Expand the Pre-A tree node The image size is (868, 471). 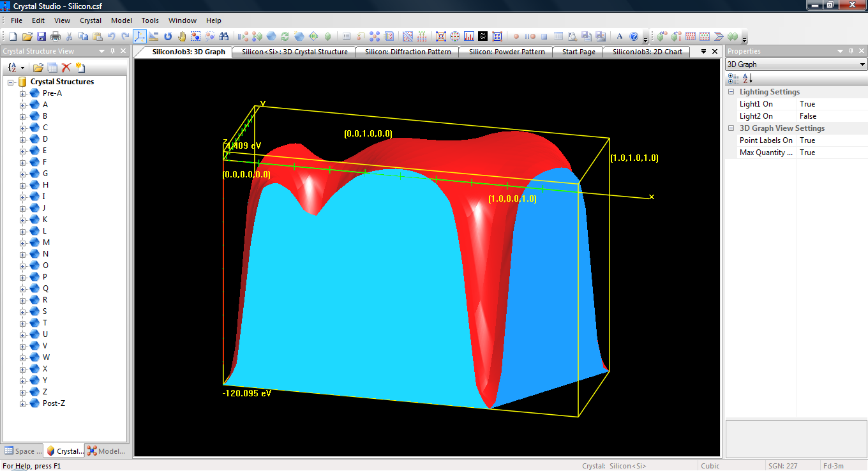(23, 93)
